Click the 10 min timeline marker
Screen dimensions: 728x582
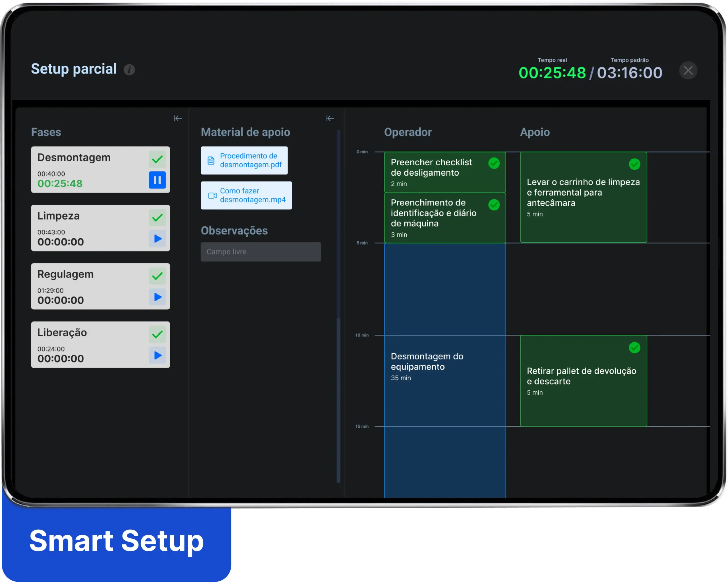(362, 335)
